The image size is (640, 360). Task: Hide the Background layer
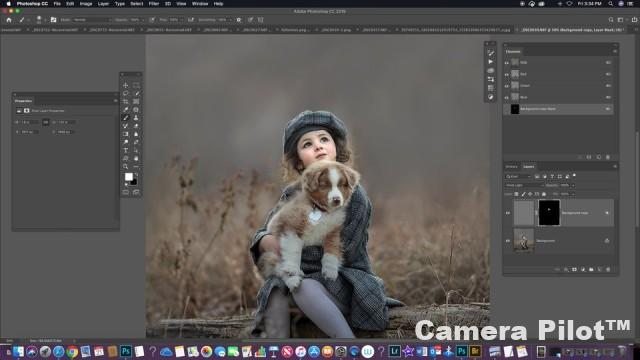click(x=508, y=241)
